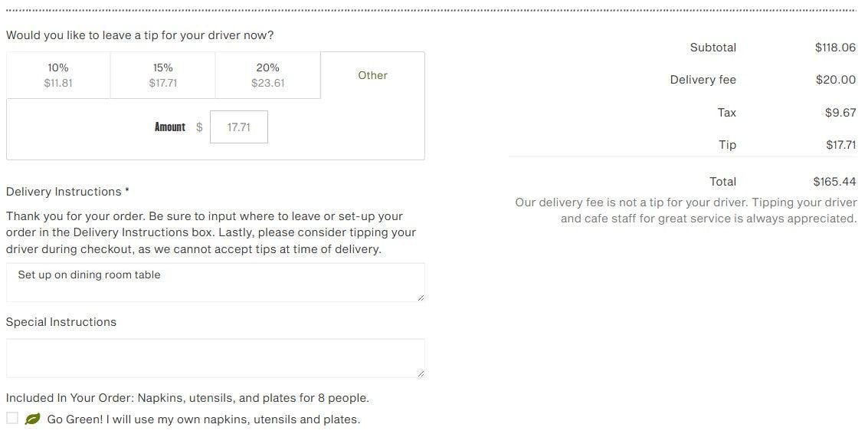Focus the Delivery Instructions text box

[215, 282]
